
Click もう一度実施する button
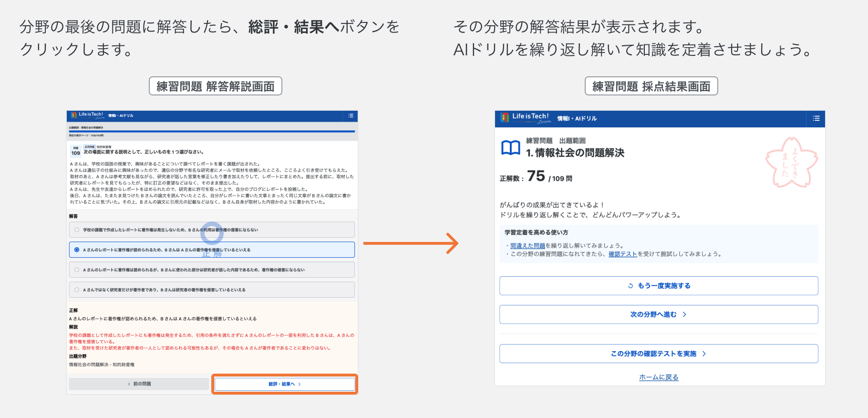click(x=659, y=286)
